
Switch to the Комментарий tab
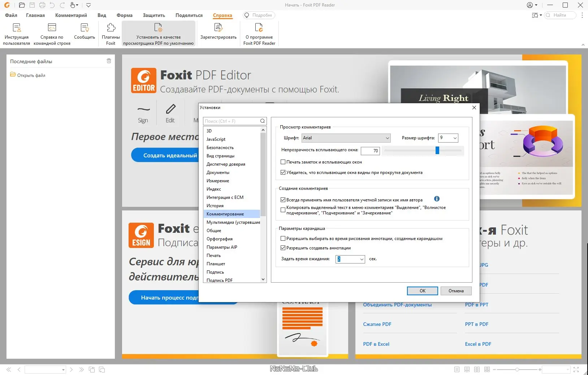(71, 15)
